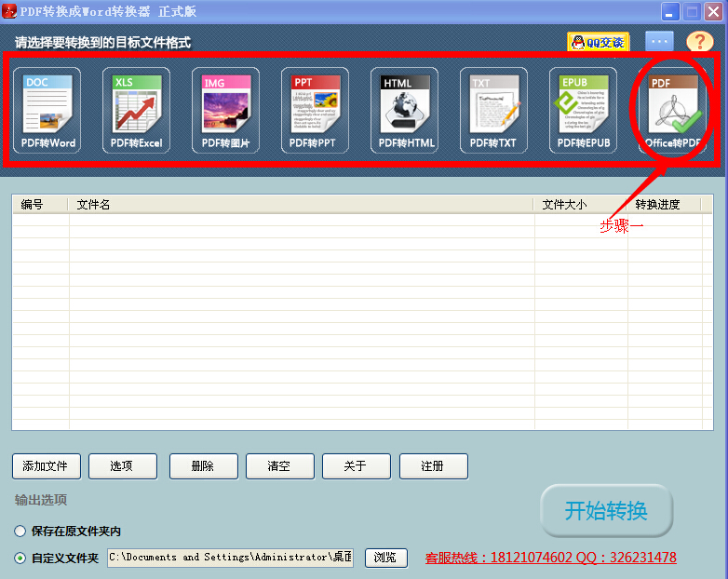The width and height of the screenshot is (728, 579).
Task: Choose the PDF转Excel format icon
Action: 137,110
